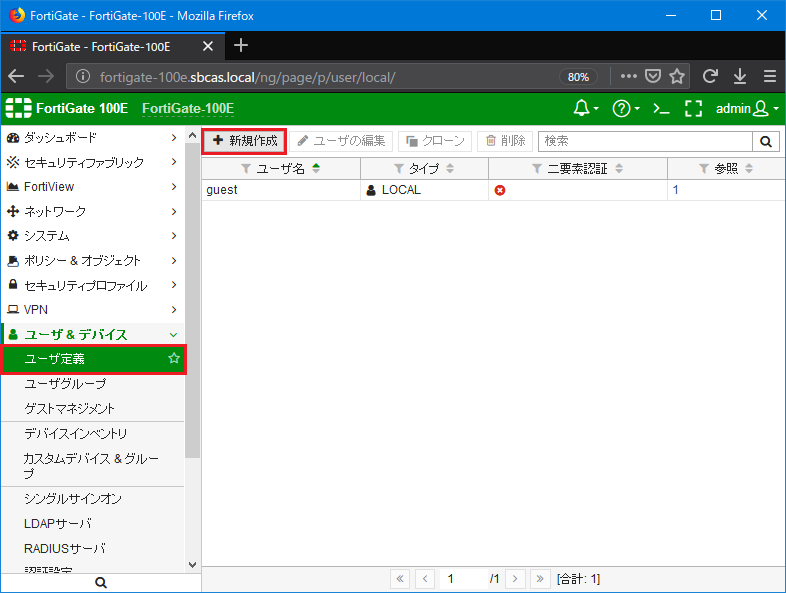Image resolution: width=786 pixels, height=593 pixels.
Task: Click the sidebar scroll down arrow
Action: [x=192, y=565]
